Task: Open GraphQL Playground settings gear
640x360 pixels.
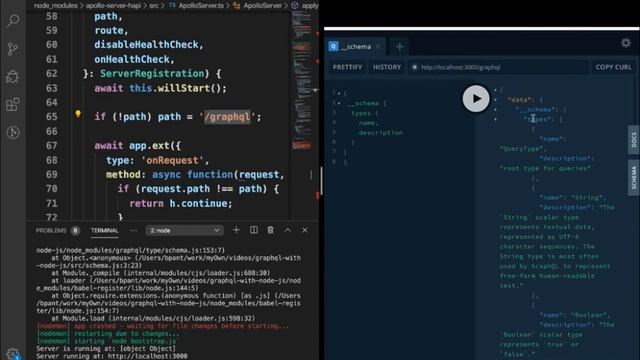Action: click(x=626, y=43)
